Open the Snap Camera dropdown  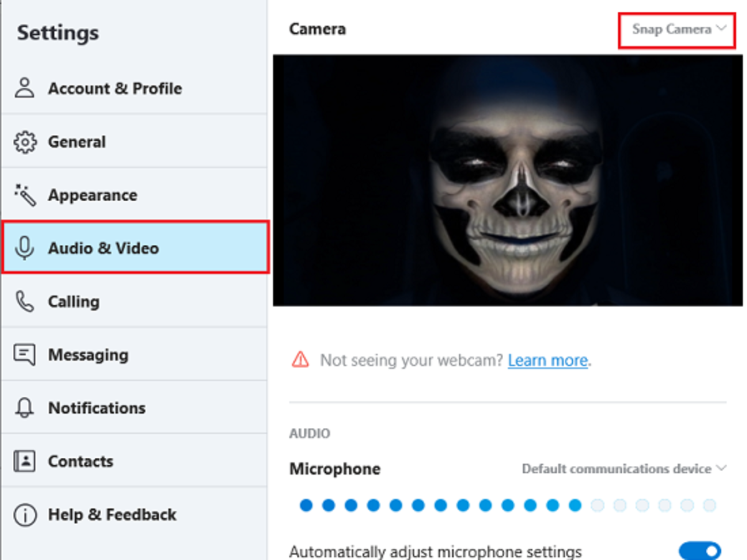tap(678, 29)
